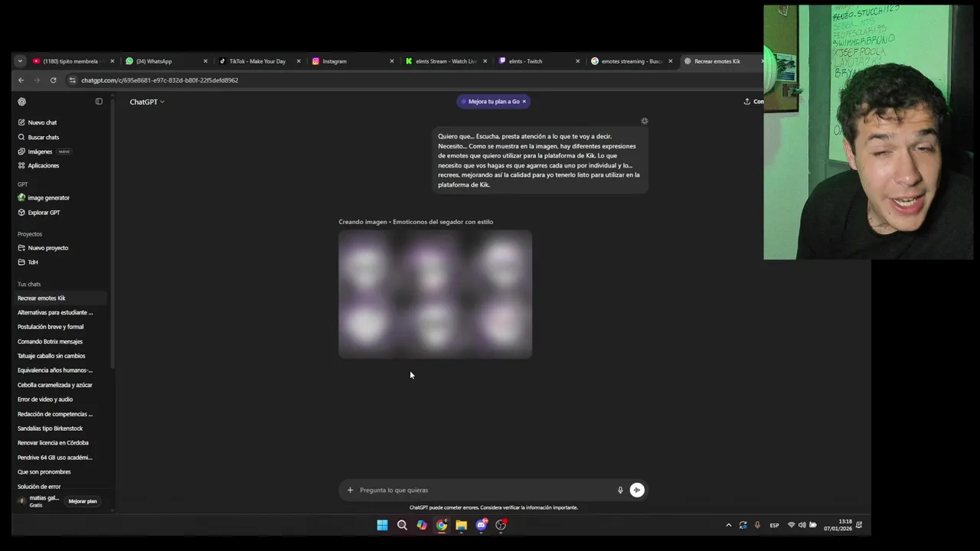Reload the page with the refresh icon
Image resolution: width=980 pixels, height=551 pixels.
click(53, 80)
